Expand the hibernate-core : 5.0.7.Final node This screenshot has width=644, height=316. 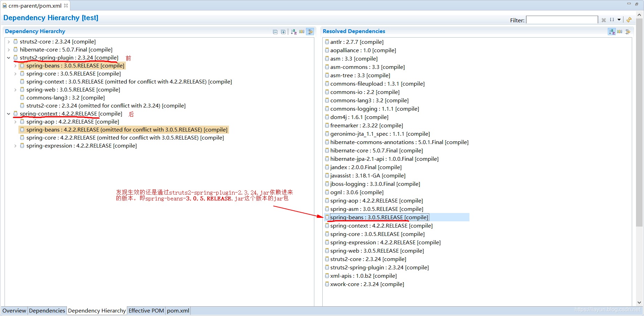(x=9, y=50)
